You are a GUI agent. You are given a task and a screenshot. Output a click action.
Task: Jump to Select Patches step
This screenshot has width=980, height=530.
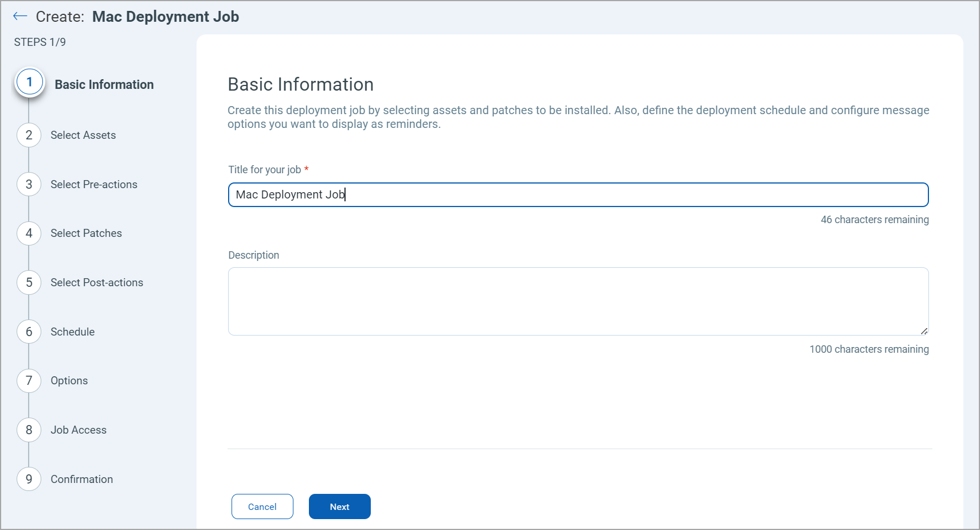(86, 233)
